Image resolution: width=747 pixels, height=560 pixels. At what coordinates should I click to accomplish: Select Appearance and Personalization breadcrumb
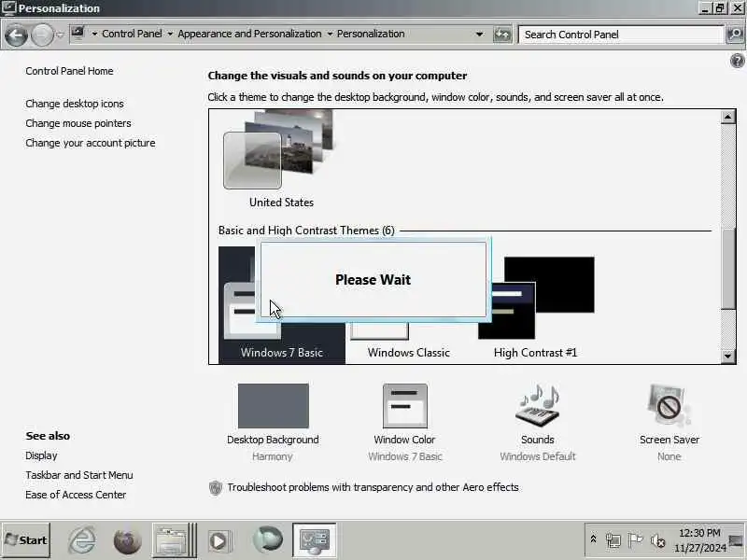pos(249,34)
